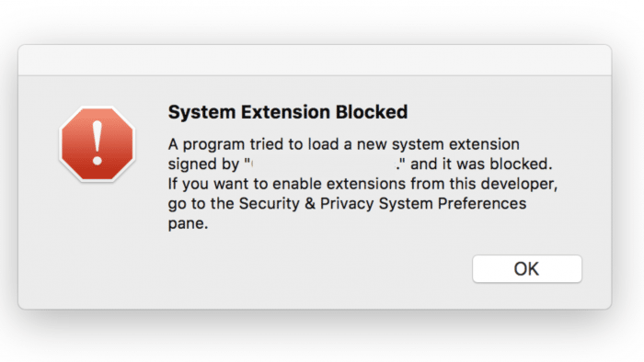Click the red stop-sign alert icon
This screenshot has height=362, width=644.
[x=98, y=143]
